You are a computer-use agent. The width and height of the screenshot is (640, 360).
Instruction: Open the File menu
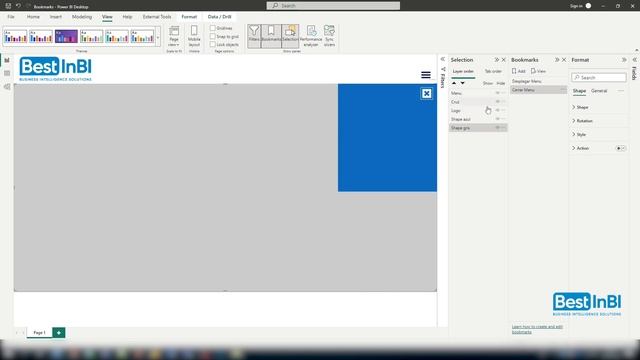point(11,17)
